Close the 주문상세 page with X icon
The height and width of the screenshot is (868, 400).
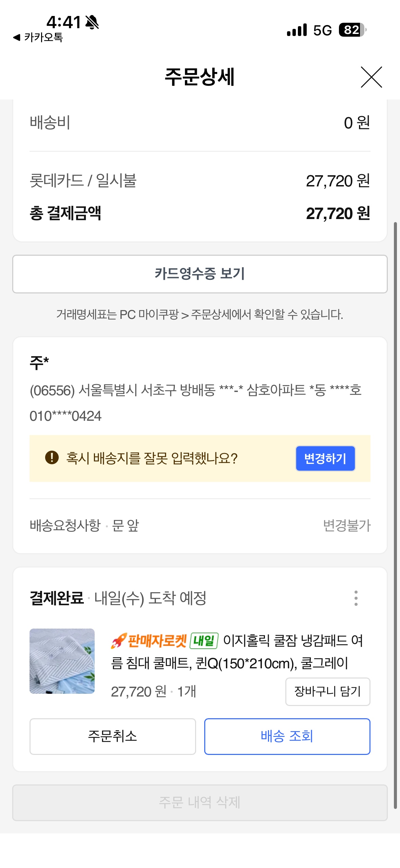pyautogui.click(x=371, y=77)
